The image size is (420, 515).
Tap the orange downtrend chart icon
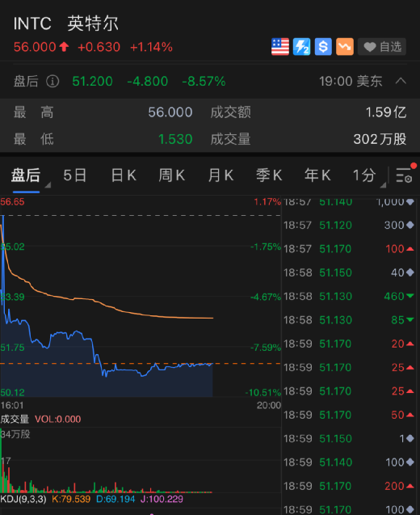(x=345, y=47)
